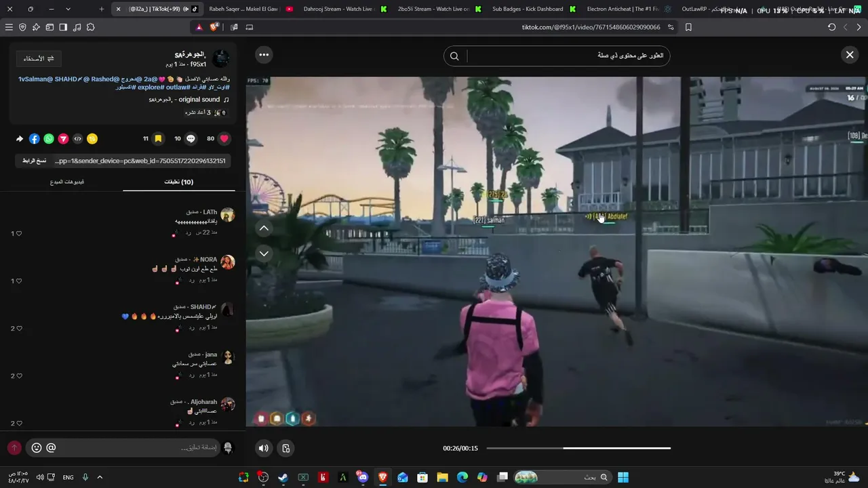Seek on the video progress bar
Viewport: 868px width, 488px height.
(578, 448)
